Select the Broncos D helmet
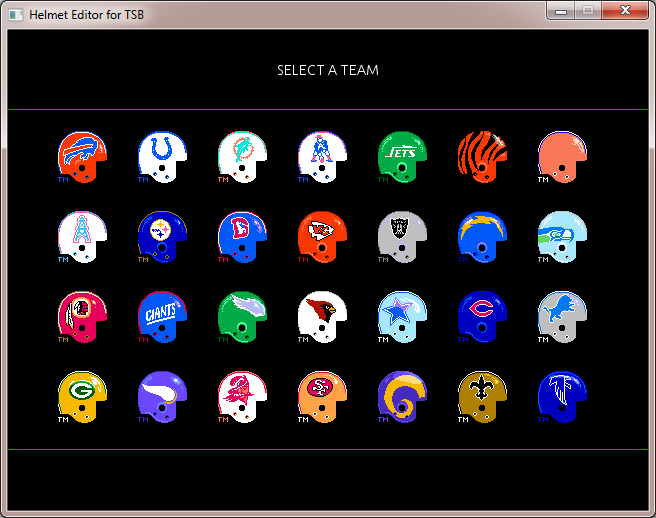This screenshot has height=518, width=656. coord(242,237)
